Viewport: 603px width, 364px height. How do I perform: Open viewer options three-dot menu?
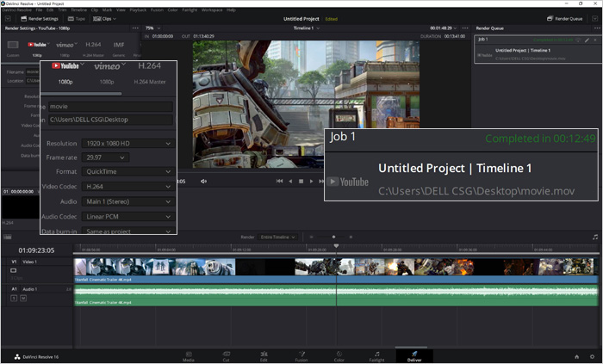click(465, 28)
